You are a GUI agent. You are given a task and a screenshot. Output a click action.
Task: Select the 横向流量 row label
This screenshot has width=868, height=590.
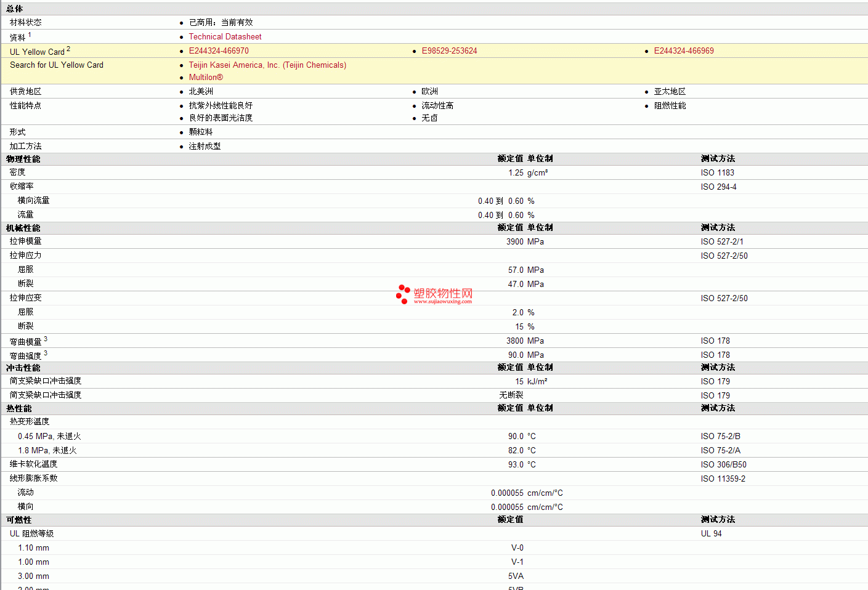coord(34,201)
